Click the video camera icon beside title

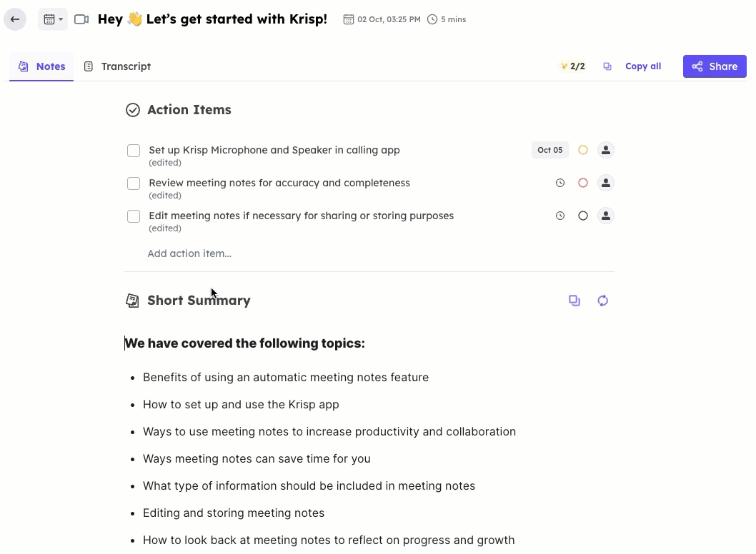[x=81, y=19]
